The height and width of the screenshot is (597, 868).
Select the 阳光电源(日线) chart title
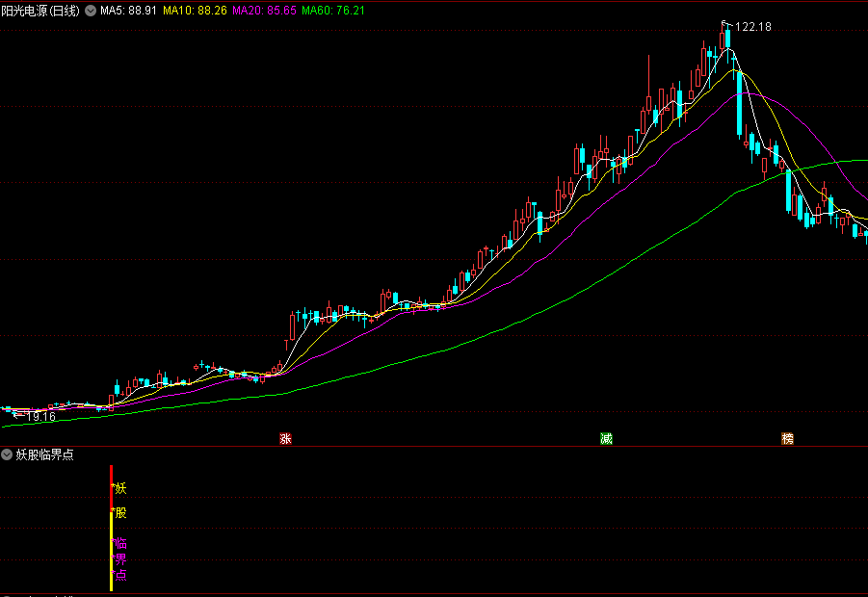pyautogui.click(x=40, y=11)
